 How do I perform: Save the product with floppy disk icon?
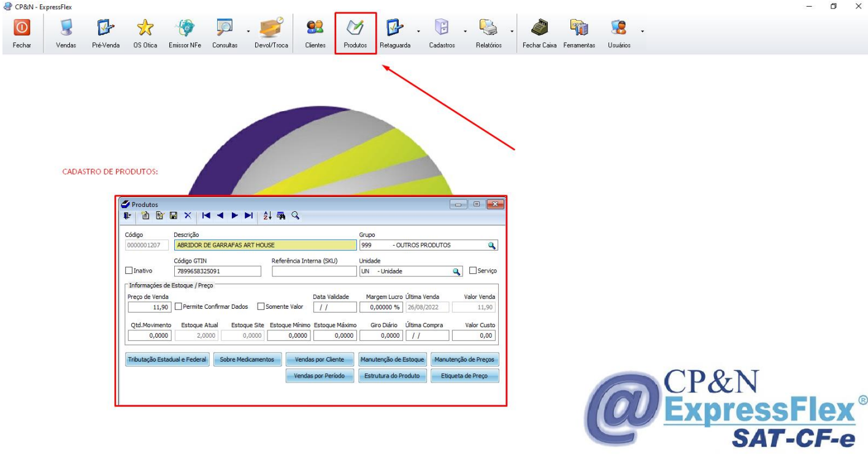(174, 215)
